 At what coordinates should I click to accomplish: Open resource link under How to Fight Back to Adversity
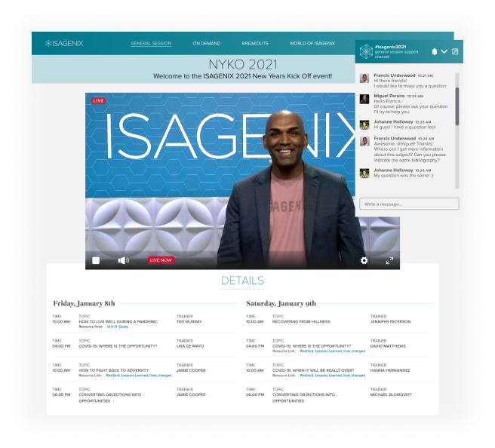pyautogui.click(x=137, y=376)
